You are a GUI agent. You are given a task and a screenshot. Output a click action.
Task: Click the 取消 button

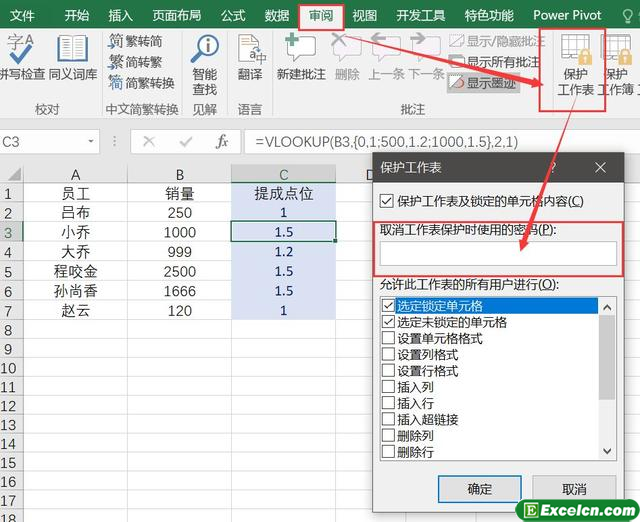(x=574, y=489)
